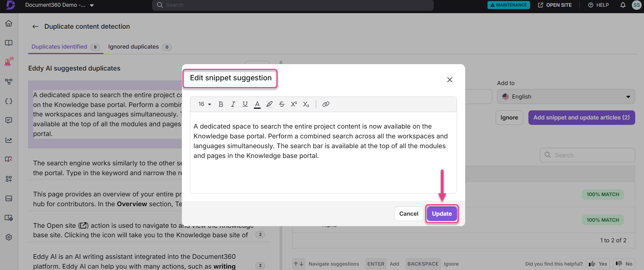Click the Bold formatting icon

click(x=221, y=104)
